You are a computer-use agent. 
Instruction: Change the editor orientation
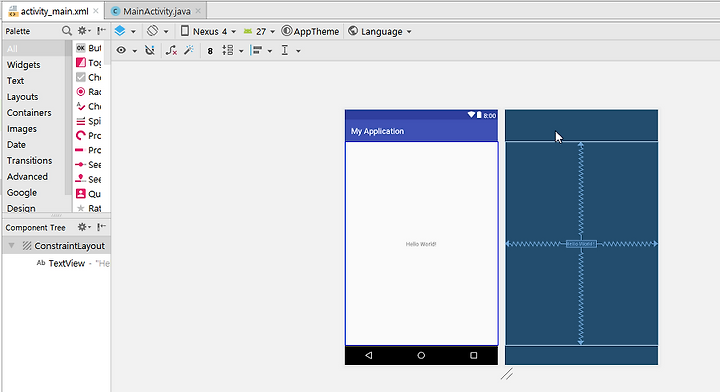(152, 31)
